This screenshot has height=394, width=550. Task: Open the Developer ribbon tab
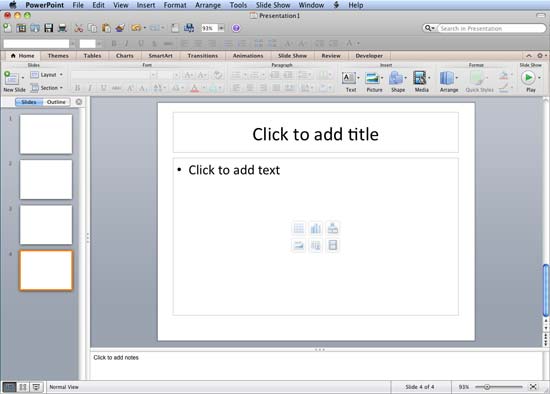(x=369, y=55)
